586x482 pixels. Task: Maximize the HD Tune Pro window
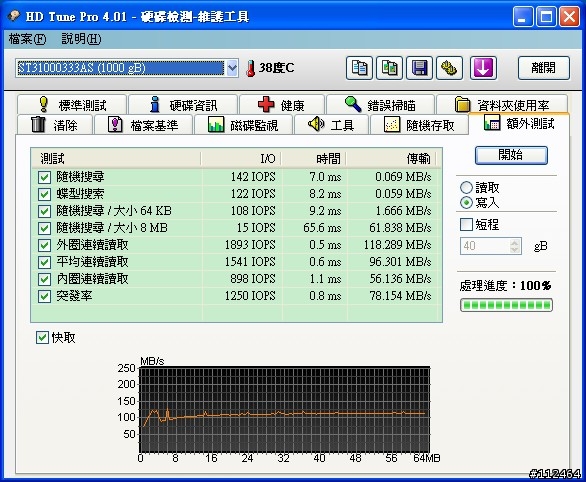546,17
